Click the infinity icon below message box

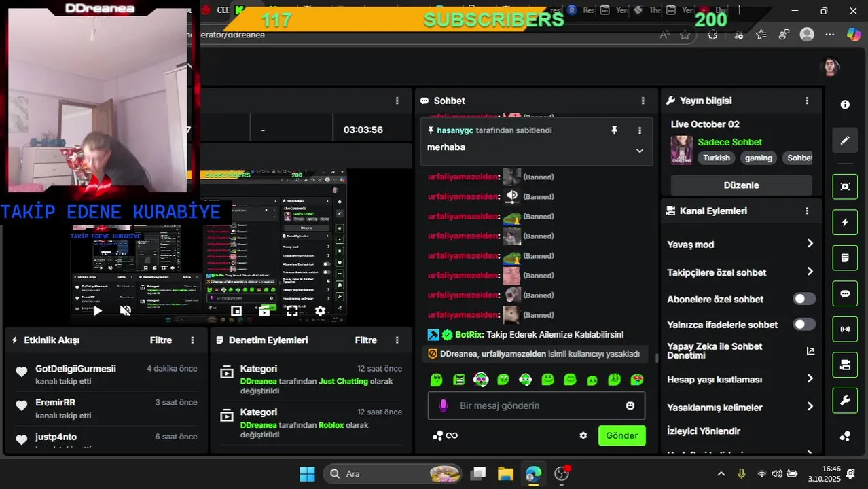point(452,435)
